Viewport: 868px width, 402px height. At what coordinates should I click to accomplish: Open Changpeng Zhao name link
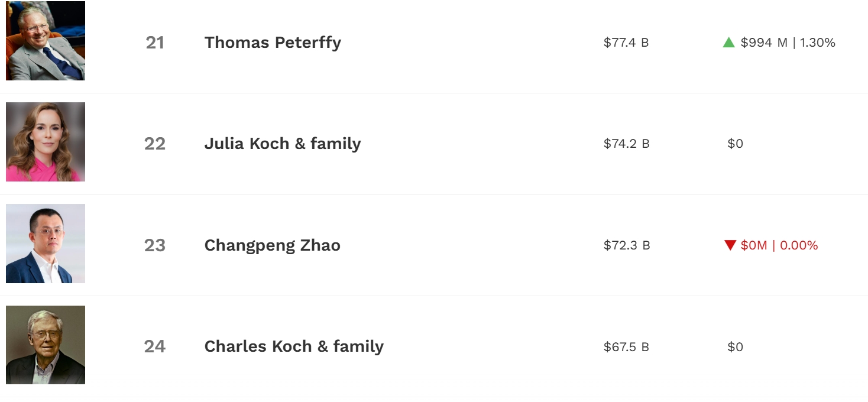click(272, 245)
